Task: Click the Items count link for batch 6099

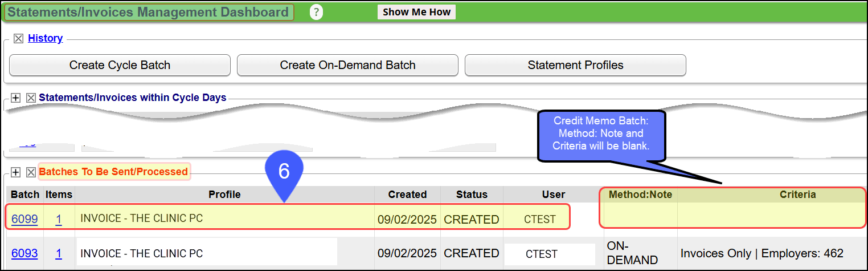Action: [x=59, y=219]
